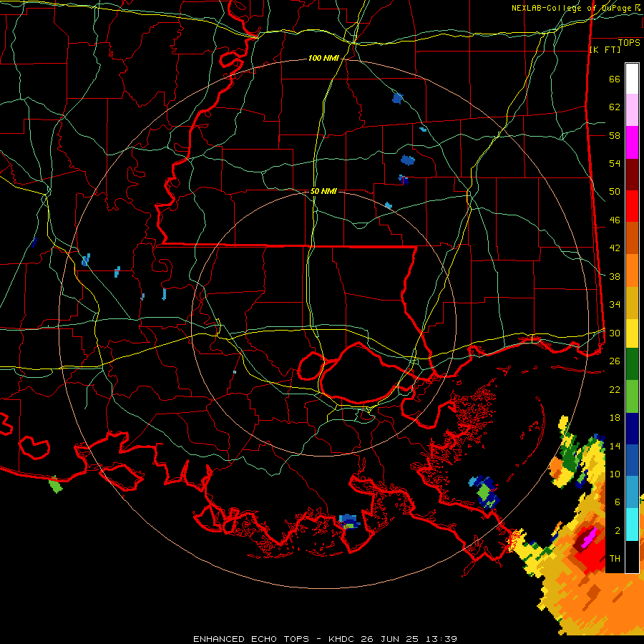This screenshot has height=644, width=644.
Task: Click the legend value 6
Action: pyautogui.click(x=618, y=502)
